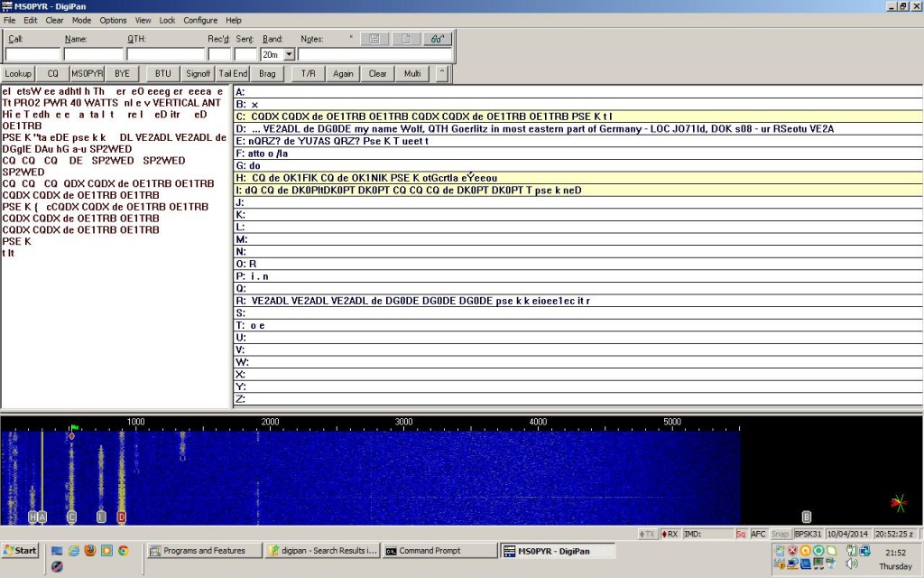
Task: Click channel marker C on the waterfall
Action: click(x=71, y=517)
